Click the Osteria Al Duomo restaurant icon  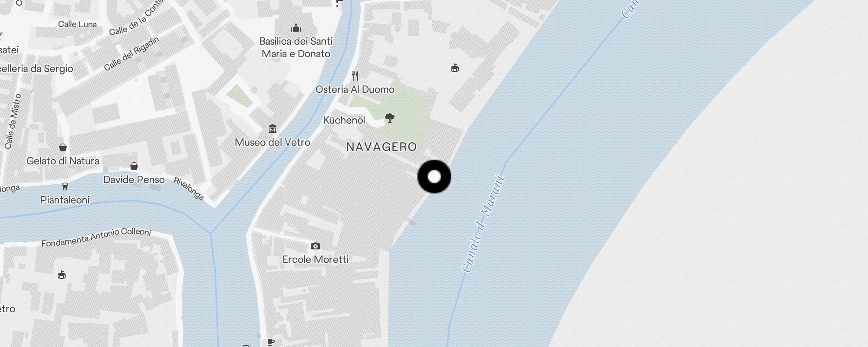pyautogui.click(x=355, y=76)
